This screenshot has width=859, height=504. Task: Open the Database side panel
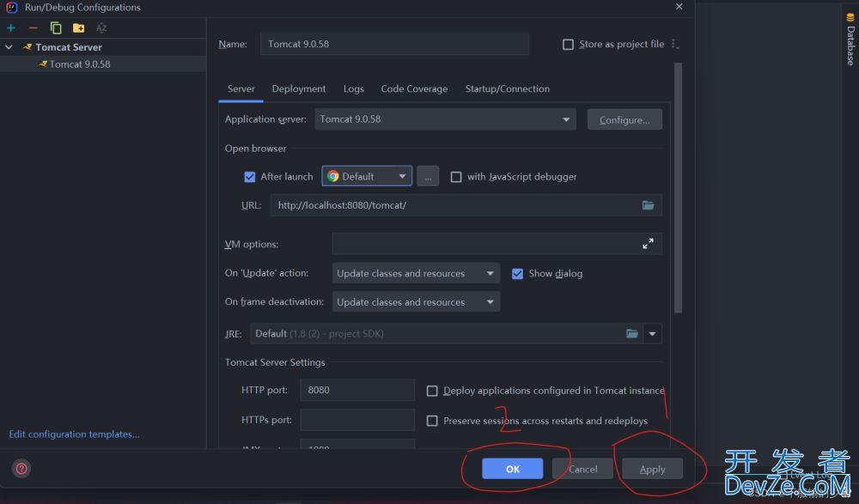[850, 39]
